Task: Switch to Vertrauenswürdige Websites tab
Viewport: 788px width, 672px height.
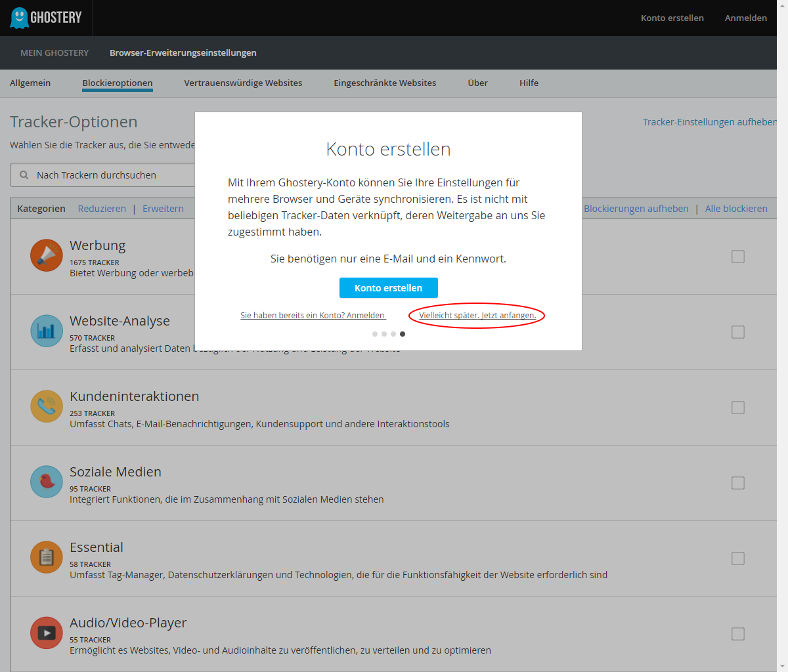Action: [x=243, y=83]
